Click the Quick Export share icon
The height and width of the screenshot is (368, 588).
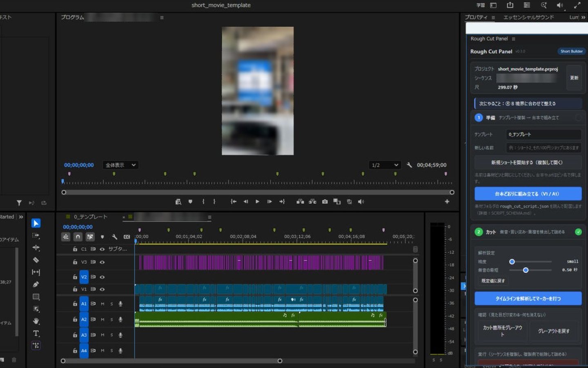pyautogui.click(x=510, y=5)
